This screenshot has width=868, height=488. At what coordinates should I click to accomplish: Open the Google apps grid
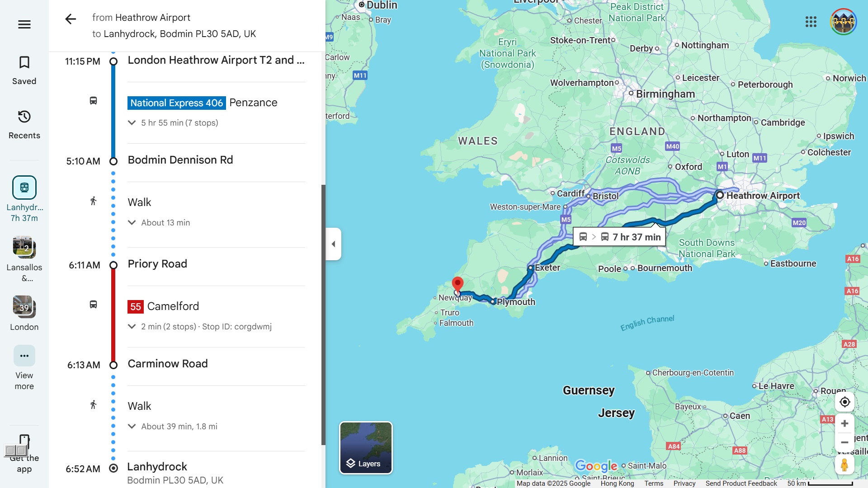pyautogui.click(x=811, y=22)
